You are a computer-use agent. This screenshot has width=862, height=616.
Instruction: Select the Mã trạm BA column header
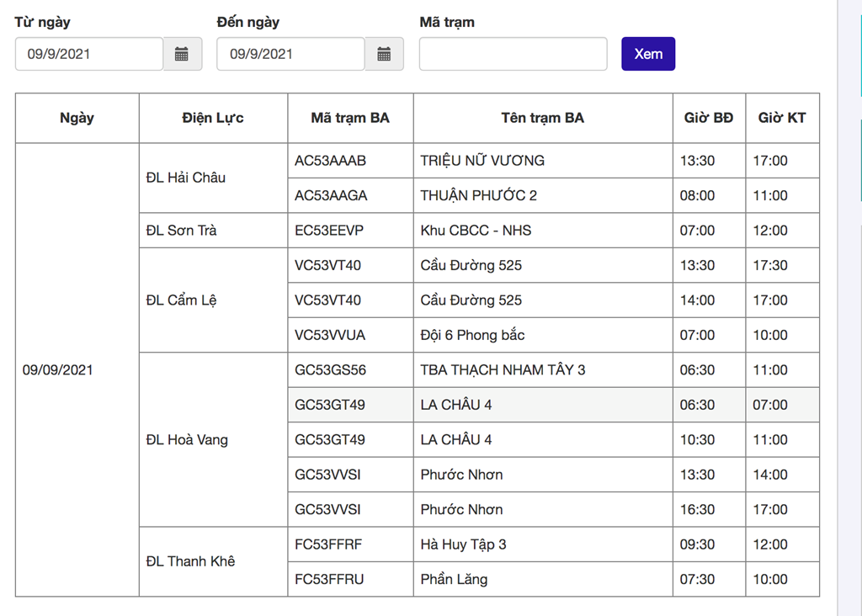[350, 118]
